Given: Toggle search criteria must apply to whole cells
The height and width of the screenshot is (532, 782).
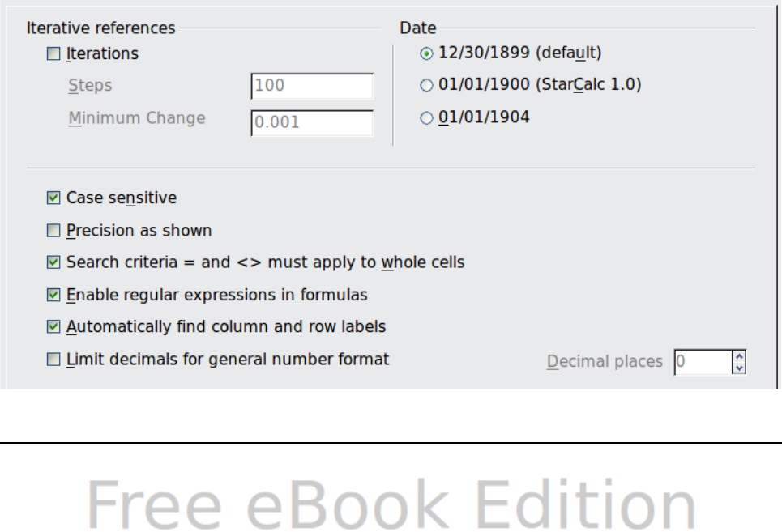Looking at the screenshot, I should click(x=53, y=262).
